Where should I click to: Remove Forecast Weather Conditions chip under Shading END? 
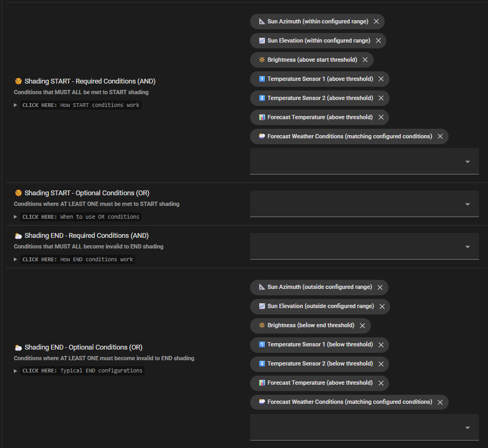click(440, 402)
